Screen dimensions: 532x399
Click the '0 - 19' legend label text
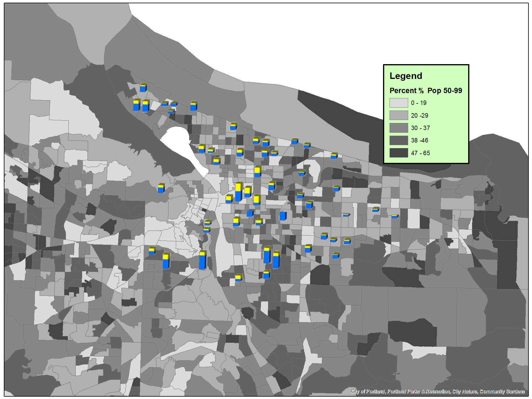[x=419, y=103]
